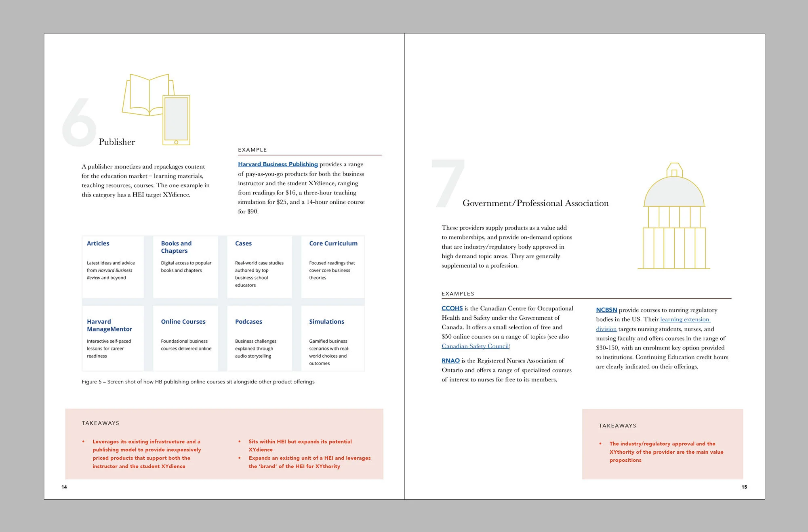Select the Podcasts product tile

pos(260,339)
